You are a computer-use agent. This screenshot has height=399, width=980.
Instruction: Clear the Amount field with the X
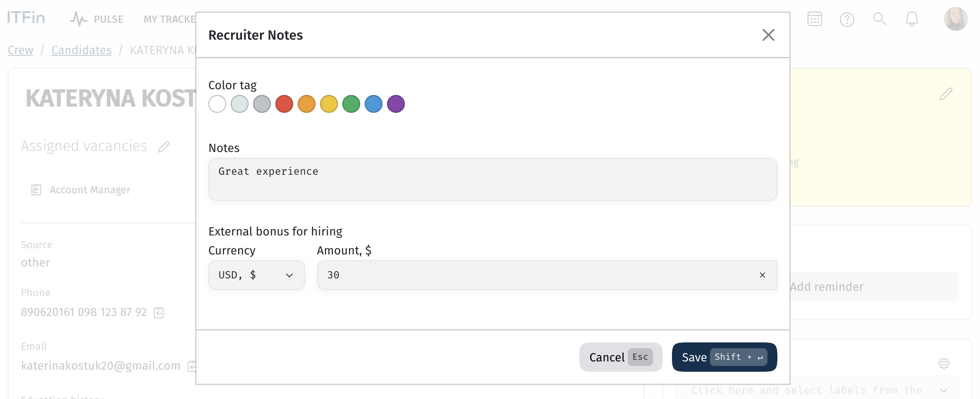click(762, 275)
